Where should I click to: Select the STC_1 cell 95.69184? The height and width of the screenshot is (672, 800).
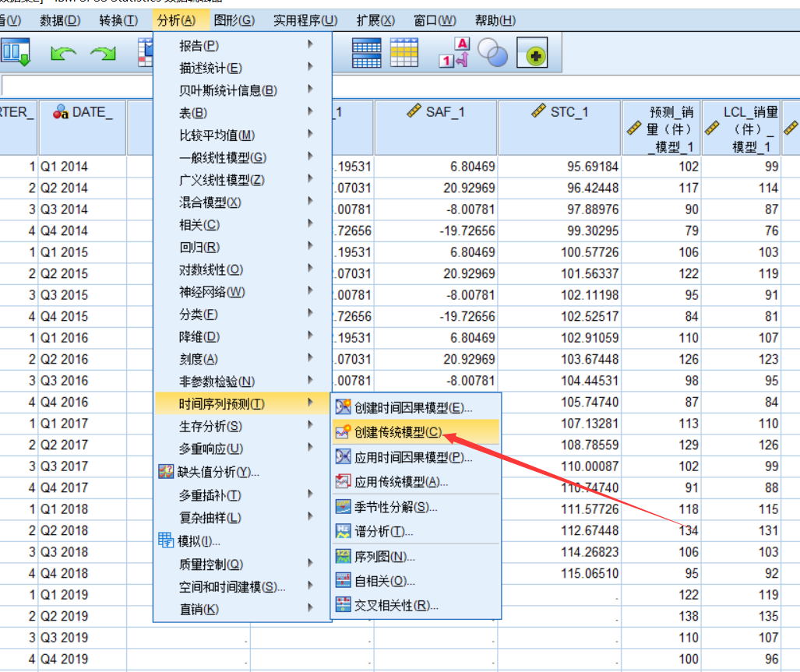pos(560,166)
